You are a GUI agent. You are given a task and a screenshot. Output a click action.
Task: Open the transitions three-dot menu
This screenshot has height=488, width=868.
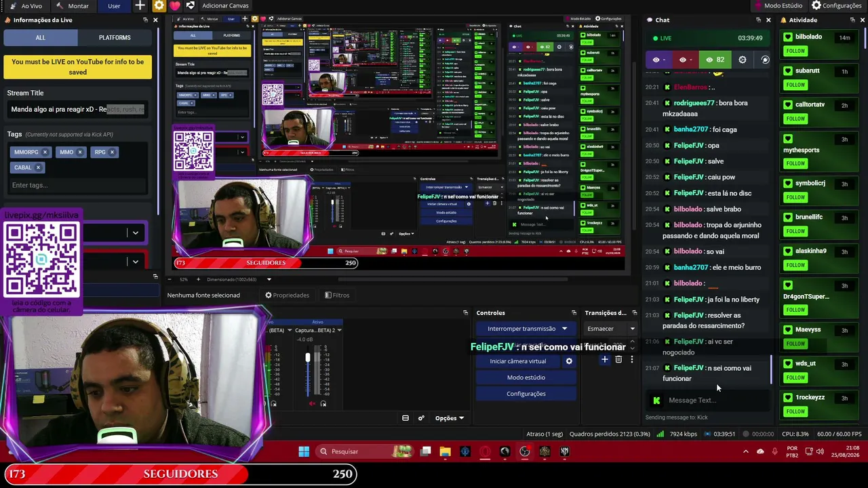[x=631, y=360]
